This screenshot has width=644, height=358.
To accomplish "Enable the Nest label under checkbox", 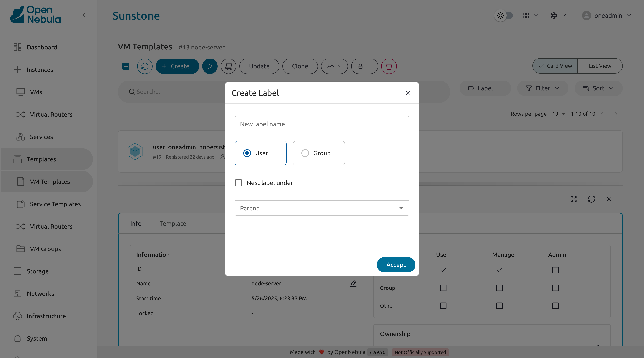I will [238, 183].
